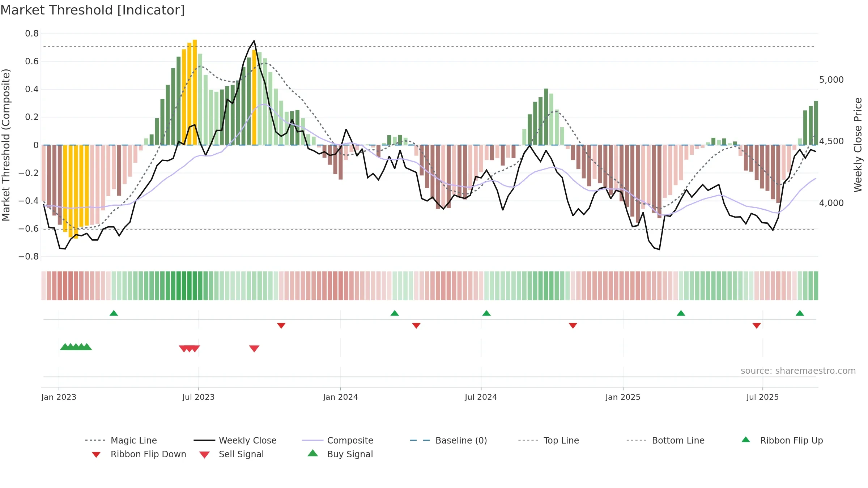Click the yellow bar at the September 2023 price peak
868x488 pixels.
coord(254,97)
